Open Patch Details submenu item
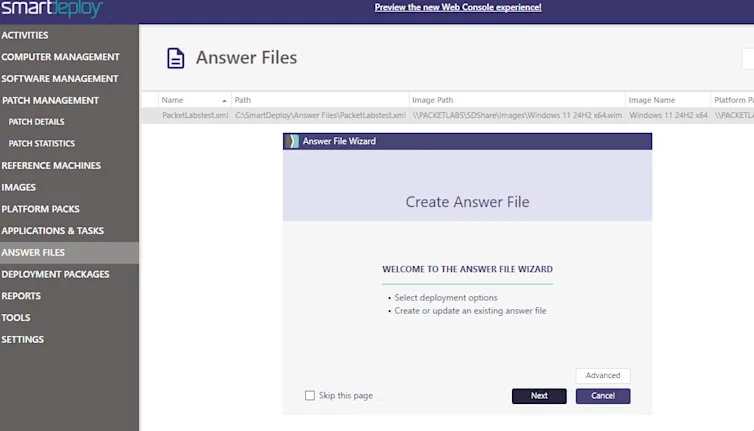 (37, 122)
